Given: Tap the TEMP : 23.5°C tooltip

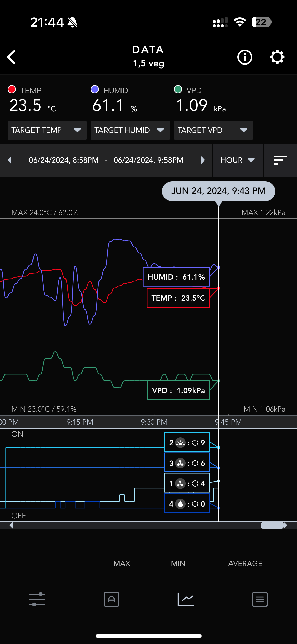Looking at the screenshot, I should pyautogui.click(x=178, y=298).
